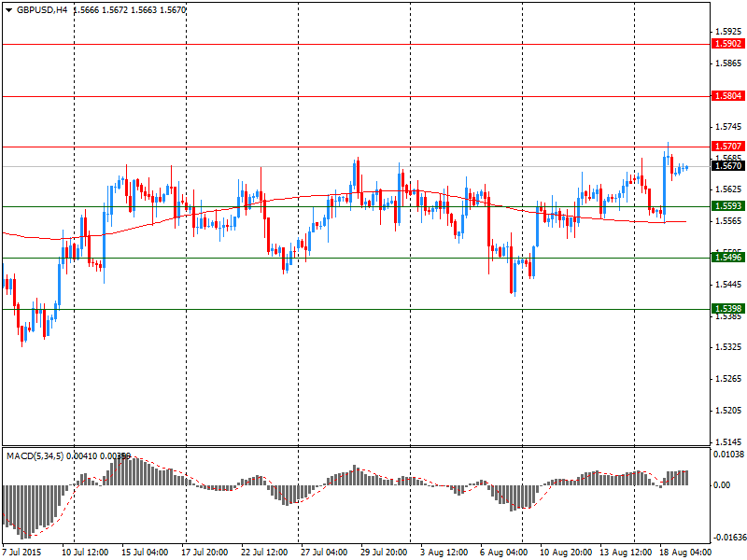747x560 pixels.
Task: Select the green 1.5496 support level label
Action: tap(728, 258)
